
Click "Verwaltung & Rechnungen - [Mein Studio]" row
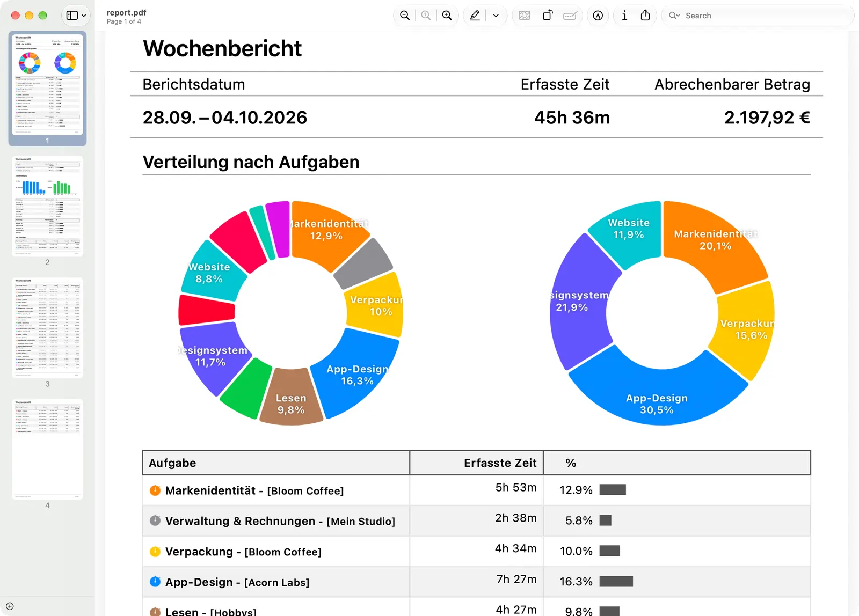(476, 520)
